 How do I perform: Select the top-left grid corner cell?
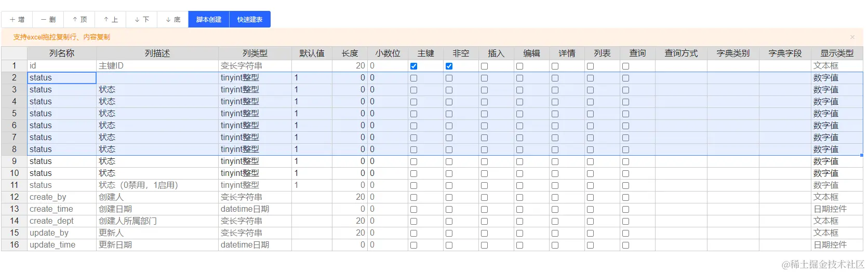(x=14, y=53)
